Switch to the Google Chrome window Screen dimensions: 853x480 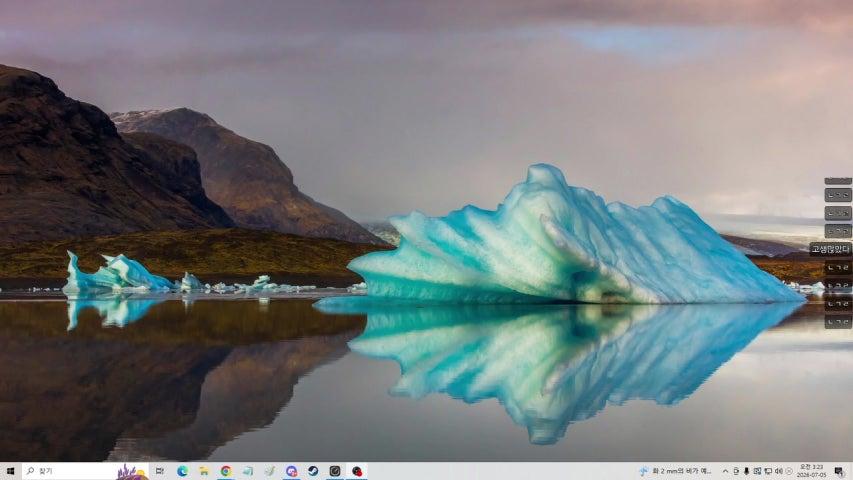(226, 471)
